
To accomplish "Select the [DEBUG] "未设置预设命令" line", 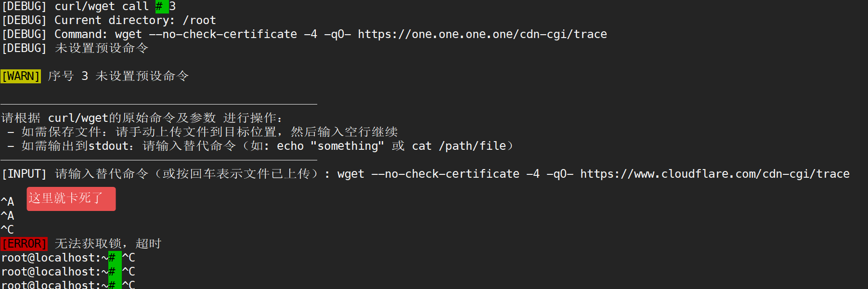I will tap(101, 48).
